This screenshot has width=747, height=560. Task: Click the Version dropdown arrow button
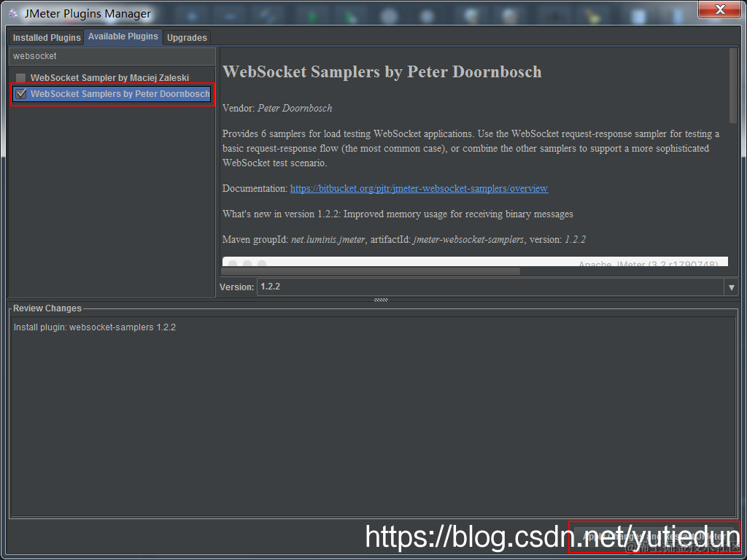coord(731,287)
